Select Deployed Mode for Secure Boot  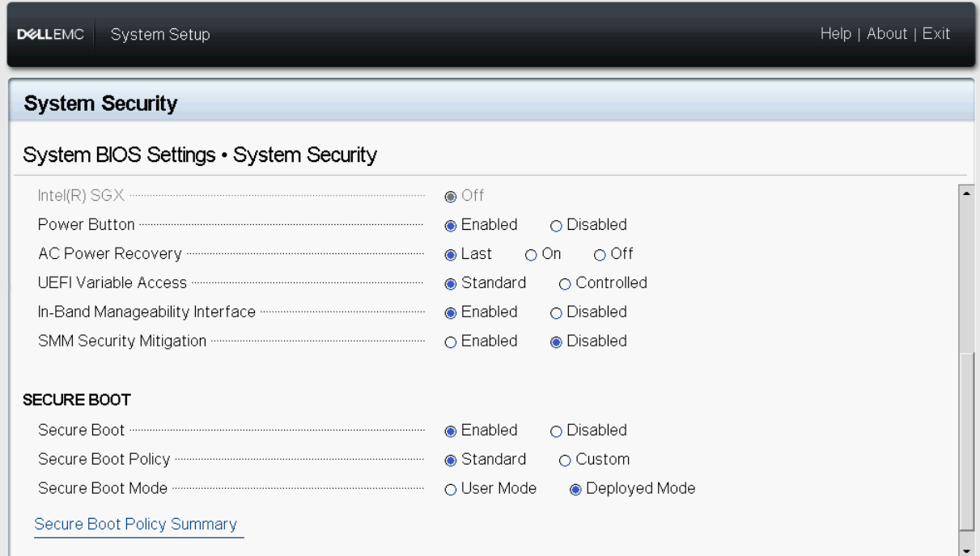[x=575, y=489]
